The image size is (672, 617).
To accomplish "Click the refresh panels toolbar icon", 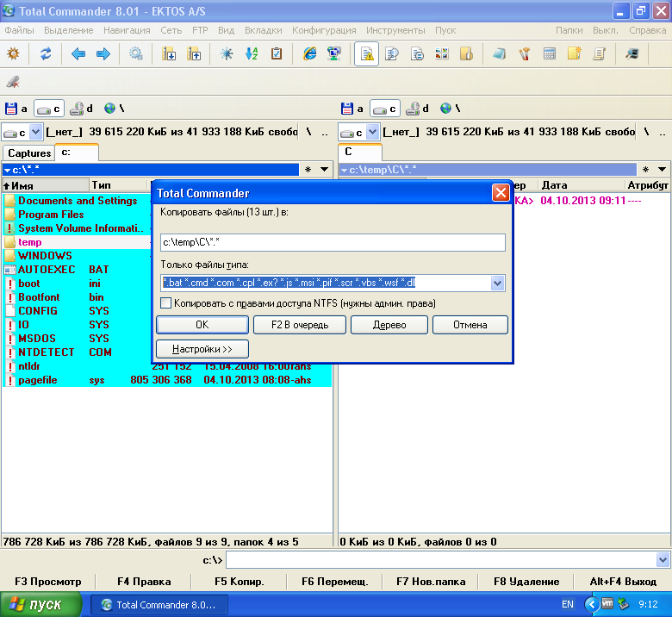I will coord(46,53).
